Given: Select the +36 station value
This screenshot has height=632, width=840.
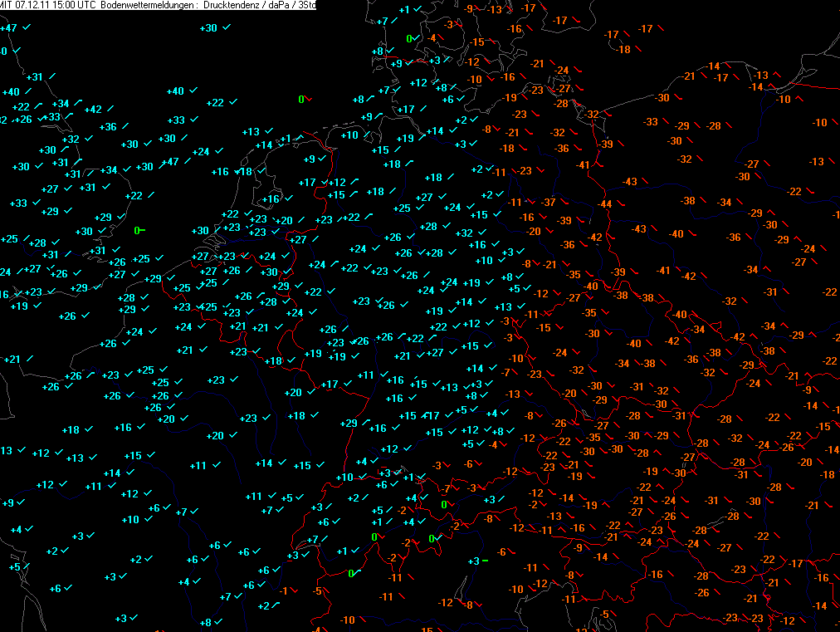Looking at the screenshot, I should coord(108,127).
